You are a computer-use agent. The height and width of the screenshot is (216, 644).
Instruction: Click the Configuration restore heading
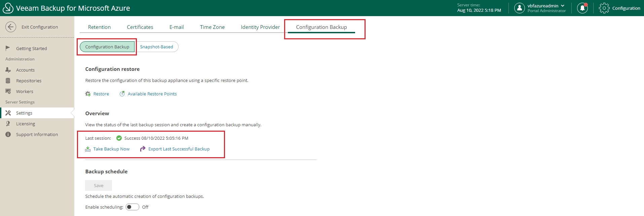click(x=112, y=69)
